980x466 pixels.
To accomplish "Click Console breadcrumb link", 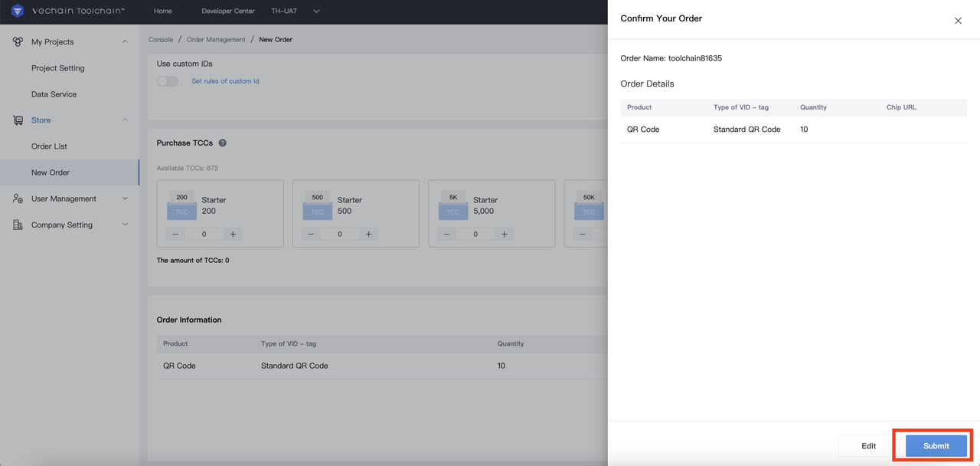I will [x=161, y=39].
